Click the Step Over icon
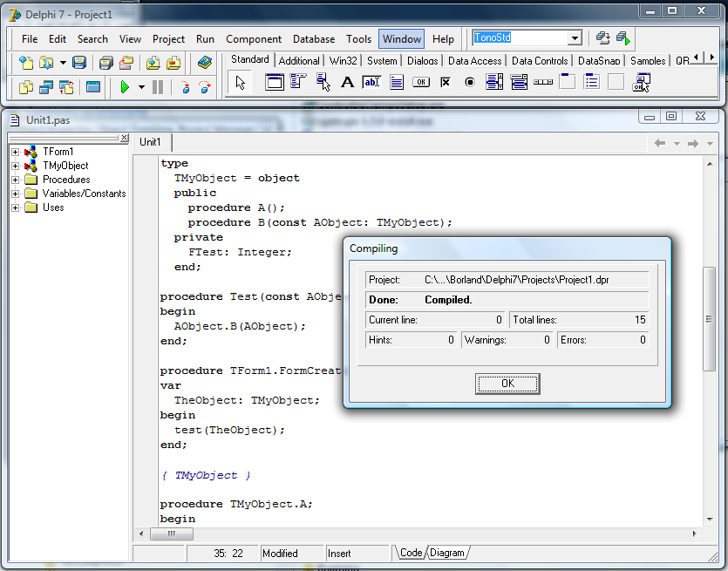 pyautogui.click(x=205, y=87)
